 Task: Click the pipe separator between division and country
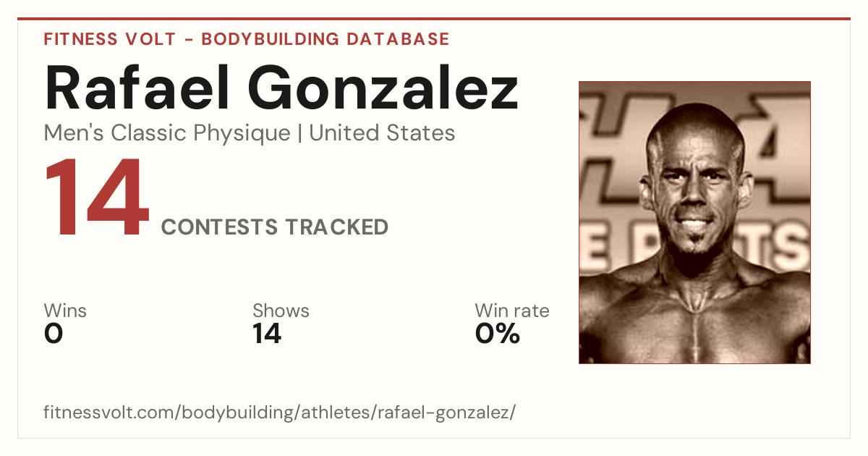(x=300, y=134)
